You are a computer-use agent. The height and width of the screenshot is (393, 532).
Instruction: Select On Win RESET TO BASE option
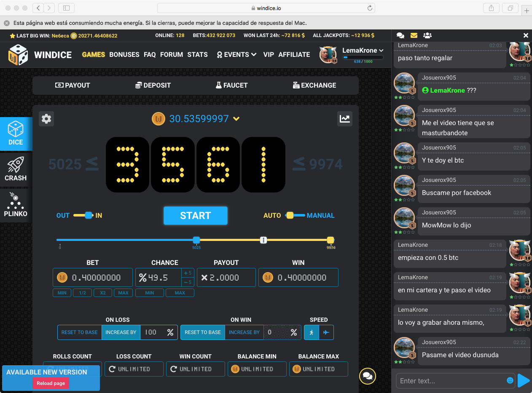pos(203,332)
